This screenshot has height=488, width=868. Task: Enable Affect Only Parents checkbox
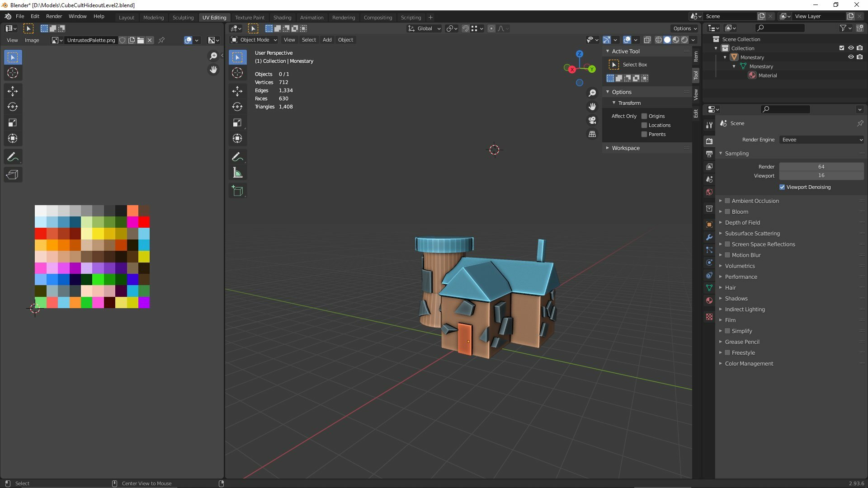pyautogui.click(x=644, y=134)
